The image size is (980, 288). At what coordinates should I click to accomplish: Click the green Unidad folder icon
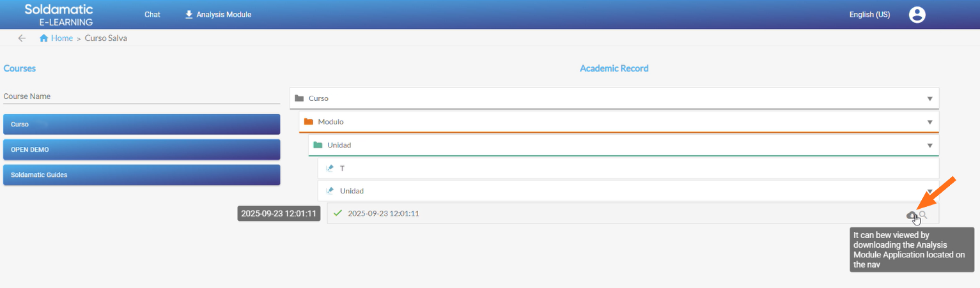(x=318, y=145)
